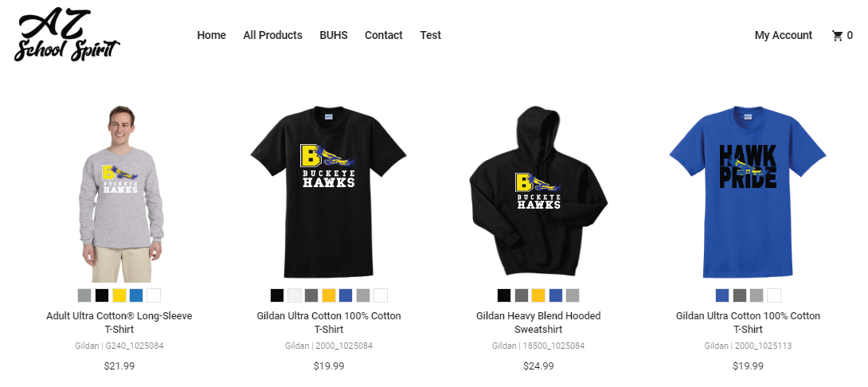The image size is (868, 387).
Task: Select gray swatch for Long-Sleeve T-Shirt
Action: coord(84,295)
